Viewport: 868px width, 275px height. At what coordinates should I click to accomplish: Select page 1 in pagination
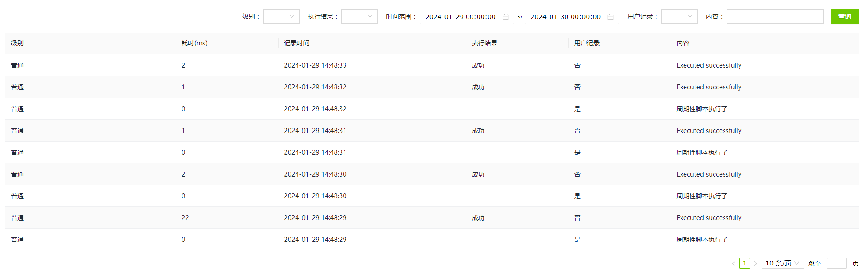[744, 263]
